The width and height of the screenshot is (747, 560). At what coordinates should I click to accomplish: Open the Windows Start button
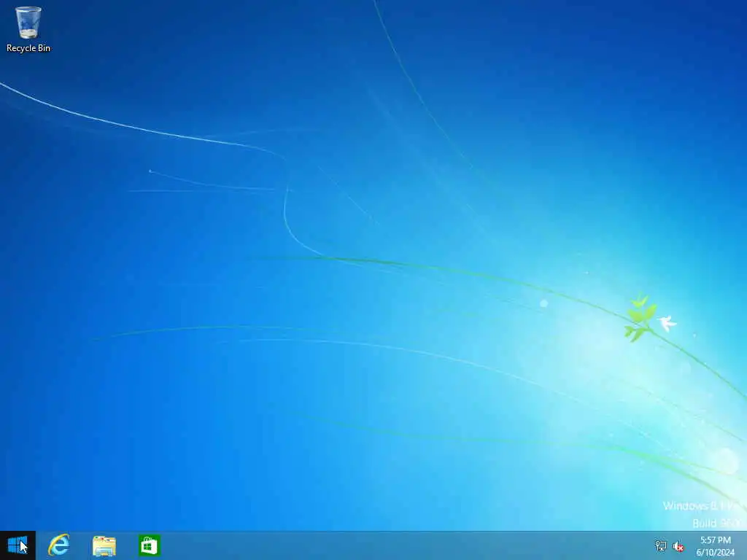(x=18, y=545)
